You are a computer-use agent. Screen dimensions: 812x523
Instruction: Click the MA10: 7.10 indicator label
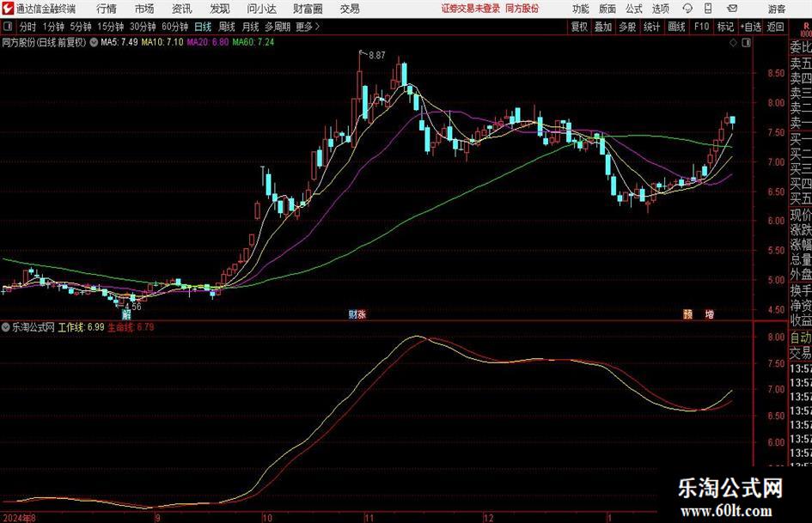[x=162, y=42]
